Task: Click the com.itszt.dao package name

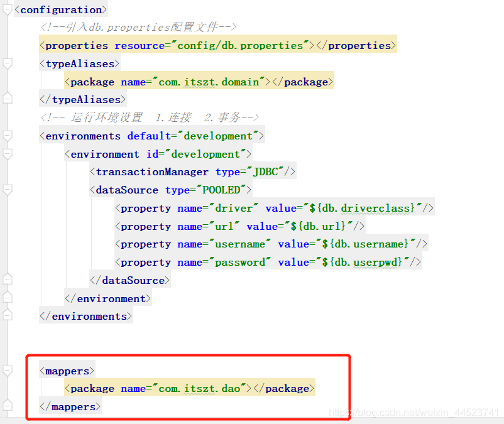Action: tap(199, 389)
